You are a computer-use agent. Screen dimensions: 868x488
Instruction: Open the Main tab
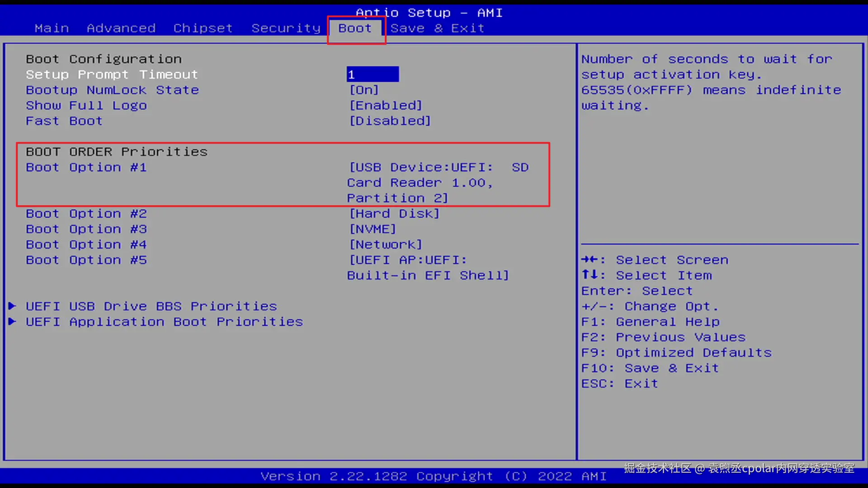[x=52, y=28]
